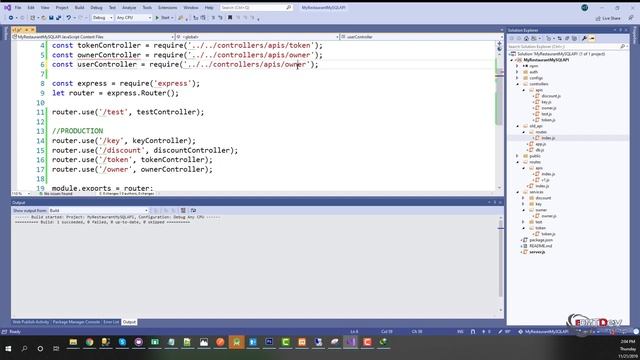Click the Solution Explorer Back arrow
The height and width of the screenshot is (360, 640).
[511, 38]
